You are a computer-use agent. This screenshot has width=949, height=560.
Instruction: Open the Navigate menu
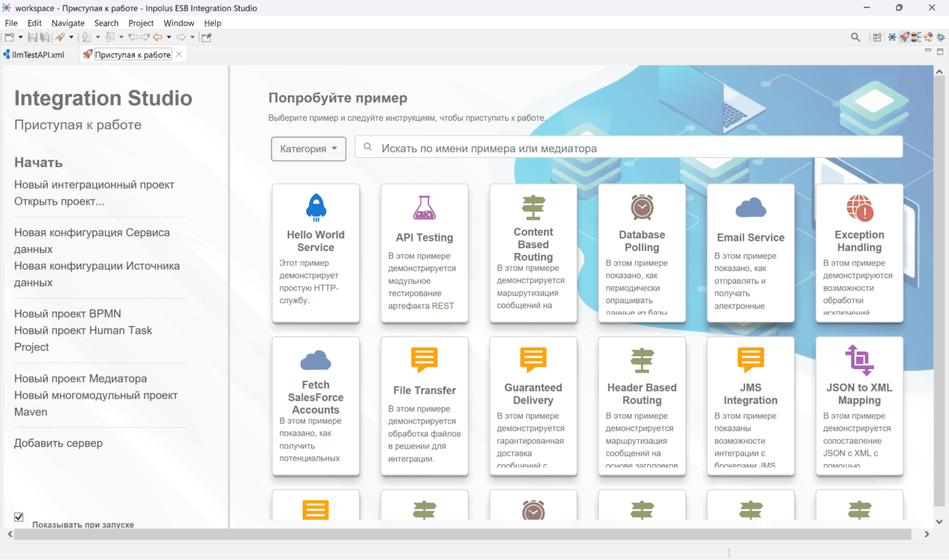click(x=68, y=23)
